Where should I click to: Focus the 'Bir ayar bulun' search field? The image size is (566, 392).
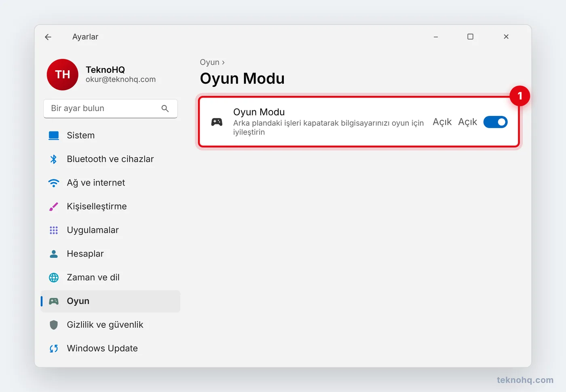point(110,109)
